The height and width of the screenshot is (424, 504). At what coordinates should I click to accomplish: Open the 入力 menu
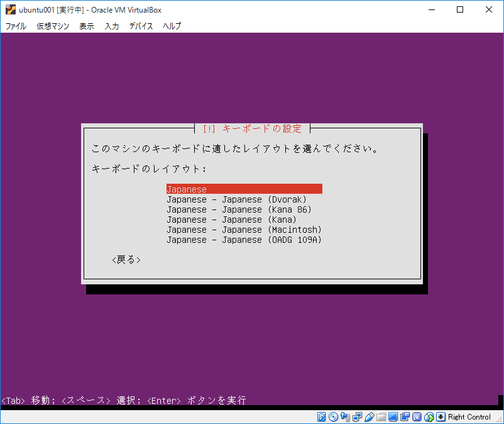[112, 26]
